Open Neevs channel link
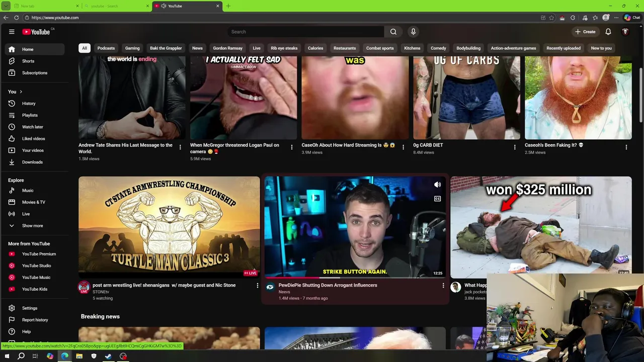The image size is (644, 362). (284, 292)
